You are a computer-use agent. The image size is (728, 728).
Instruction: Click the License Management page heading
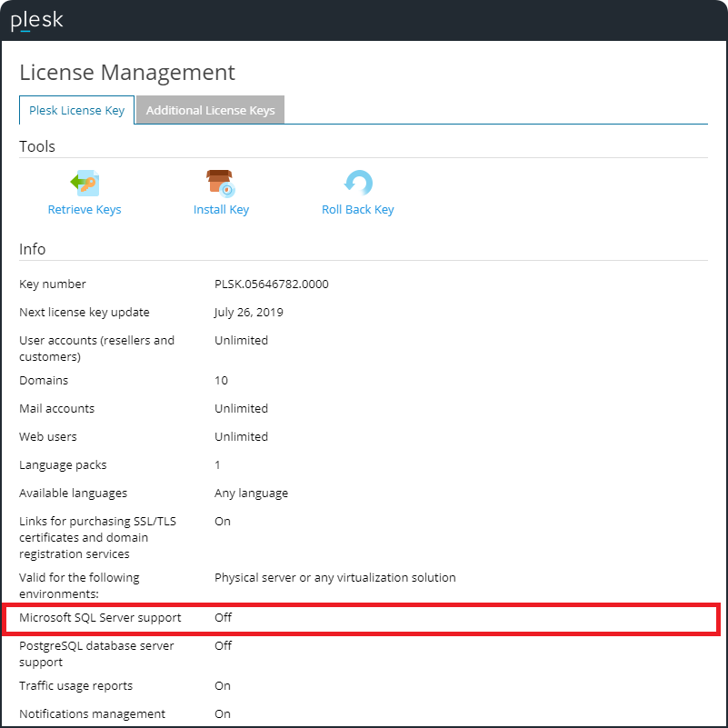[x=127, y=73]
